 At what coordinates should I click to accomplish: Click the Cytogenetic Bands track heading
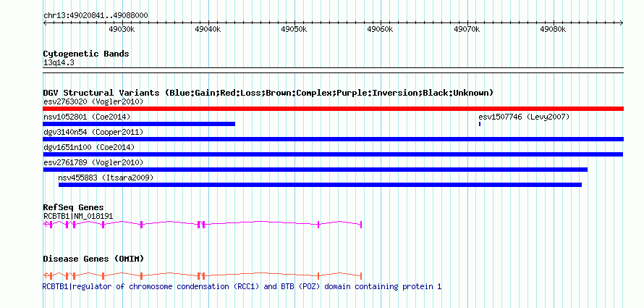point(86,54)
